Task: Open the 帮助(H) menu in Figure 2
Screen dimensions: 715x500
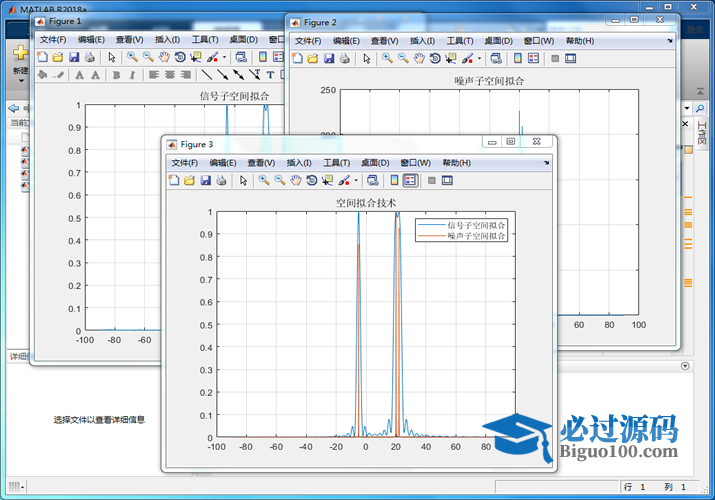Action: pyautogui.click(x=579, y=41)
